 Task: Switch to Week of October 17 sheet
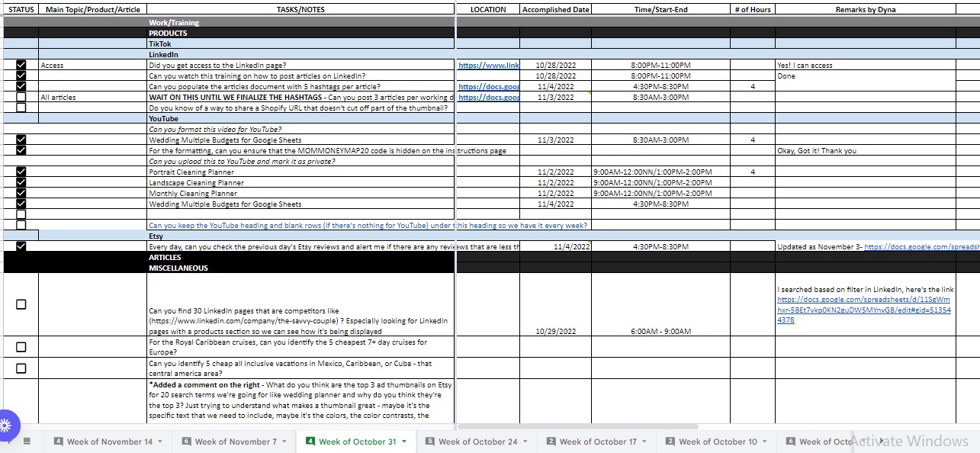tap(598, 442)
